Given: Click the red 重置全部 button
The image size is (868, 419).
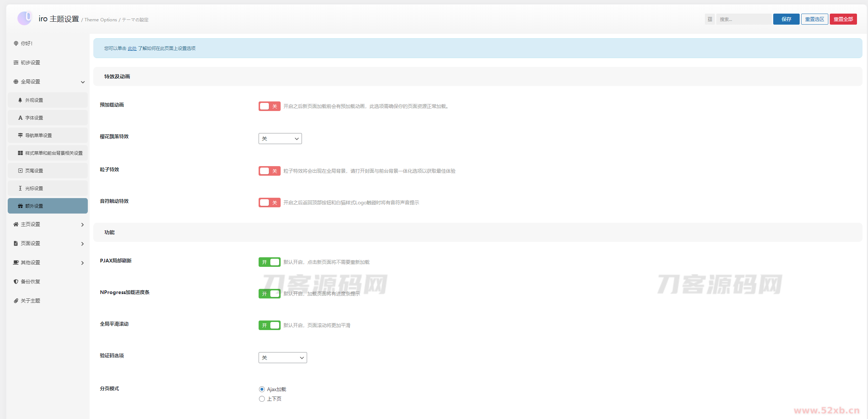Looking at the screenshot, I should 843,19.
